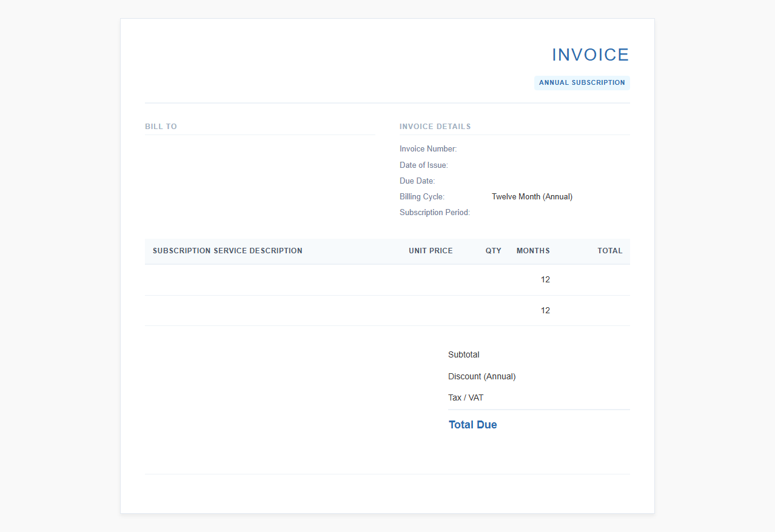Click the SUBSCRIPTION SERVICE DESCRIPTION column header
The width and height of the screenshot is (775, 532).
point(227,251)
